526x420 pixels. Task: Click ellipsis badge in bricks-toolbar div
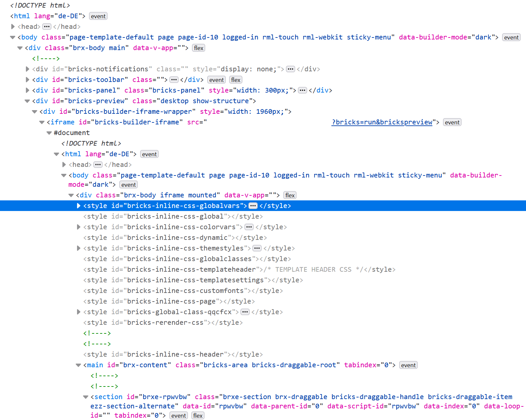[174, 80]
